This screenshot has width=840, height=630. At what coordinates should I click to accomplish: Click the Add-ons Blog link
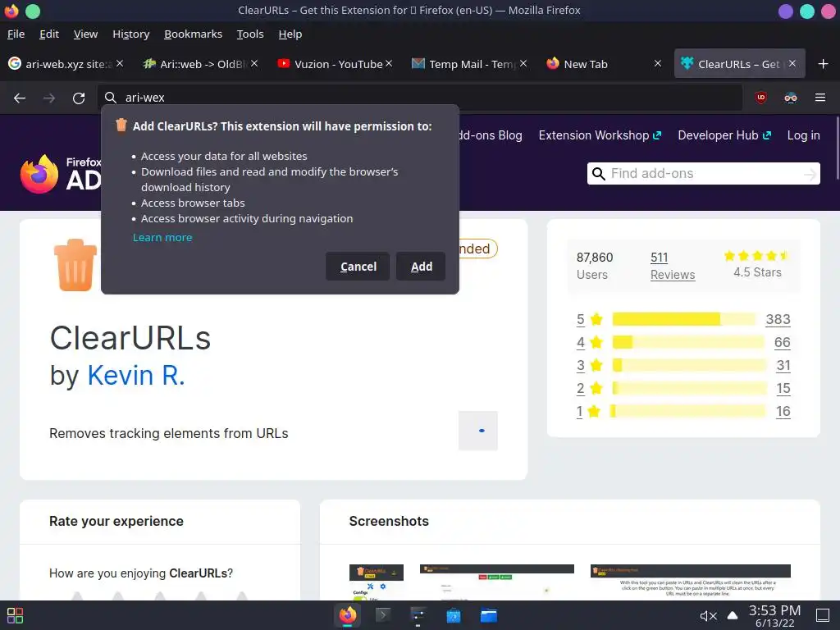click(491, 135)
